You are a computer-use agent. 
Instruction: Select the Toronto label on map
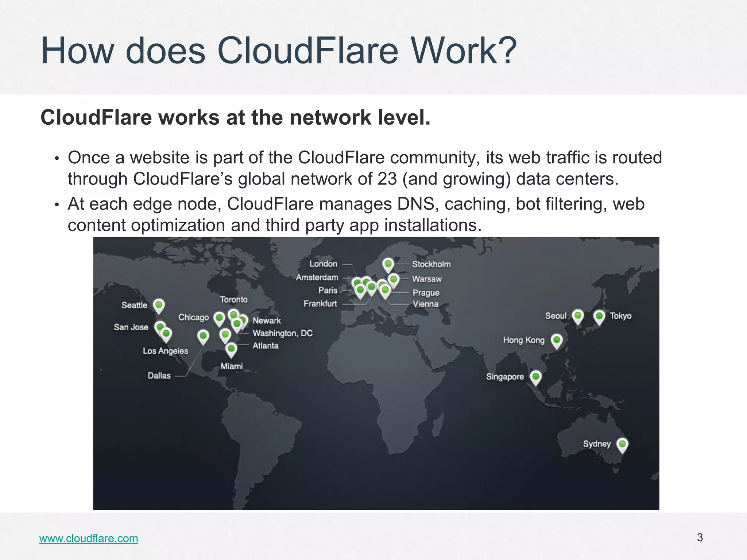[234, 300]
